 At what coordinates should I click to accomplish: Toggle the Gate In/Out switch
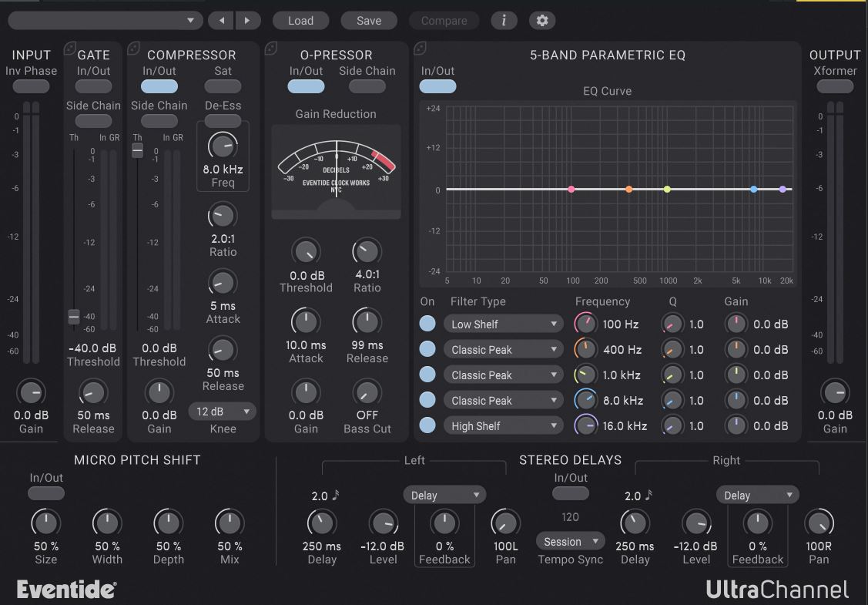point(93,86)
